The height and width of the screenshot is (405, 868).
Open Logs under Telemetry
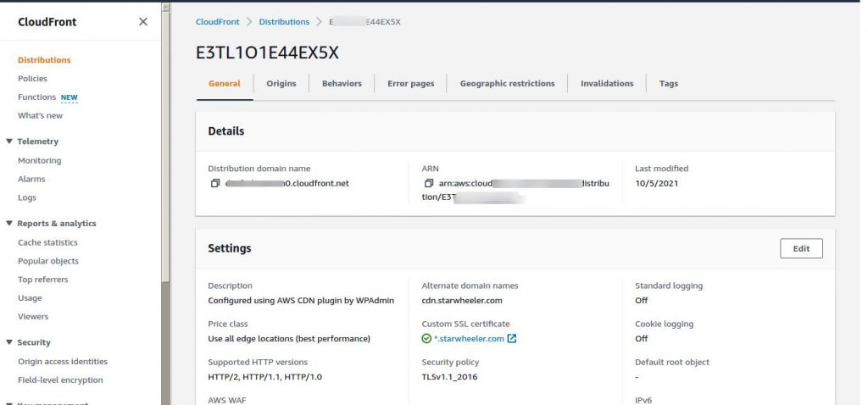(27, 197)
